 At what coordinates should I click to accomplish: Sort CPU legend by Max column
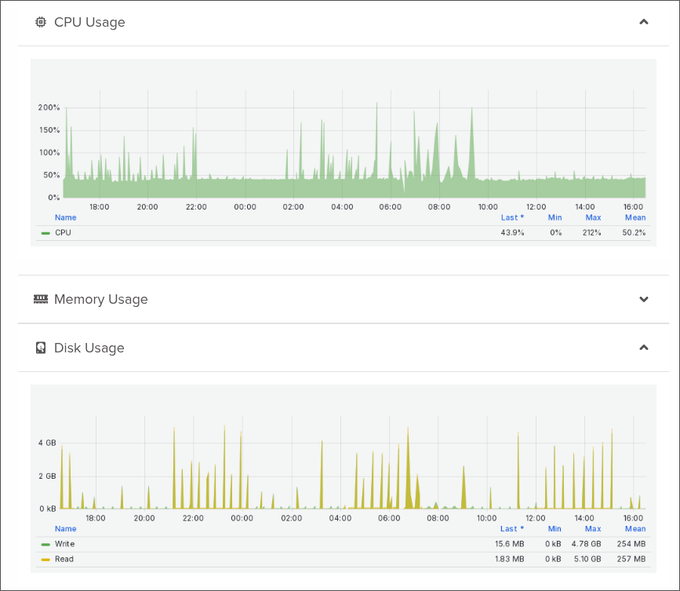[593, 218]
